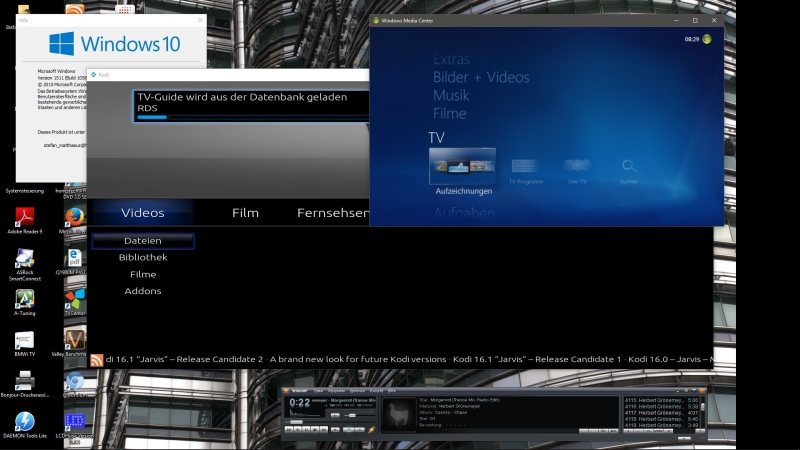Viewport: 800px width, 450px height.
Task: Open Wiedergabe menu in Winamp
Action: 336,391
